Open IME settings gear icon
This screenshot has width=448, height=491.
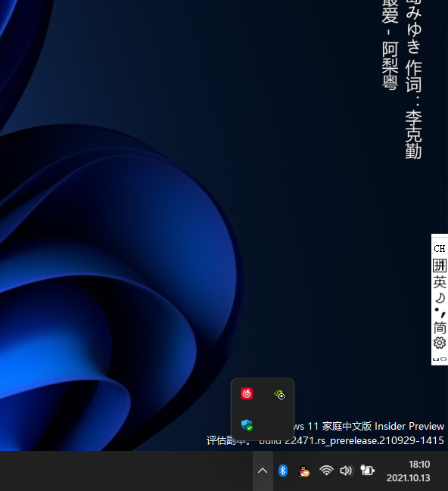point(440,343)
